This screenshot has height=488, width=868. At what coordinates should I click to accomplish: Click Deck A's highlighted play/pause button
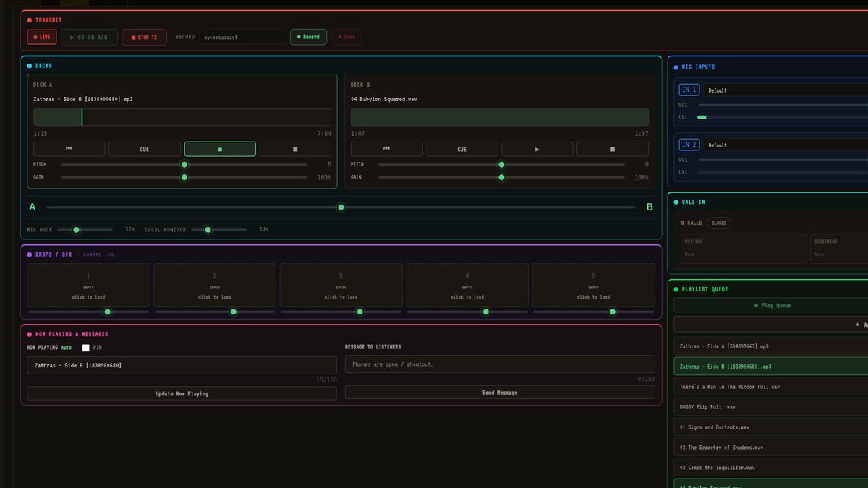(220, 149)
